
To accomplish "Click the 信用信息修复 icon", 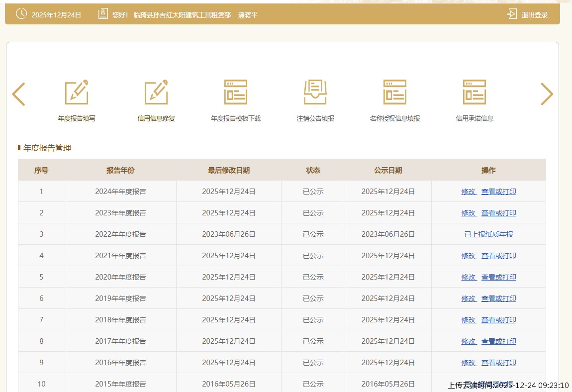I will tap(156, 93).
